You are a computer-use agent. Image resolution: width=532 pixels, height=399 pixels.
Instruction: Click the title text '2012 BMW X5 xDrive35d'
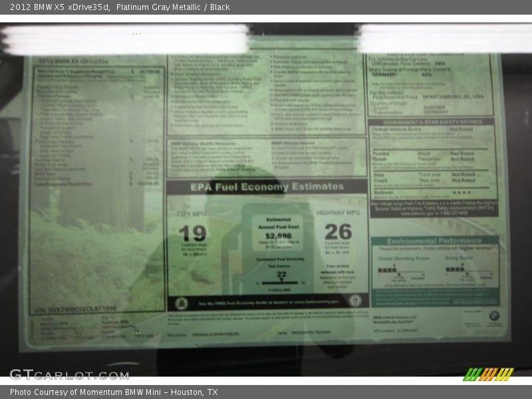(x=60, y=7)
